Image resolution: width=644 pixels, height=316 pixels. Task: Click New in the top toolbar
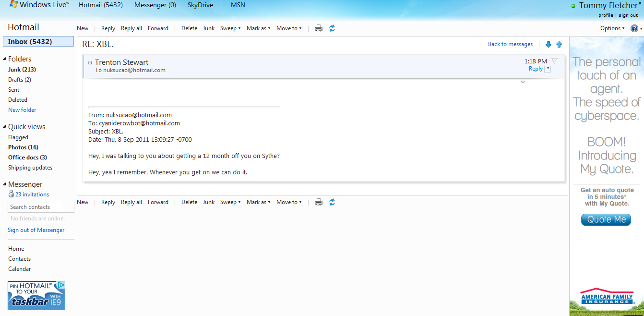[83, 28]
